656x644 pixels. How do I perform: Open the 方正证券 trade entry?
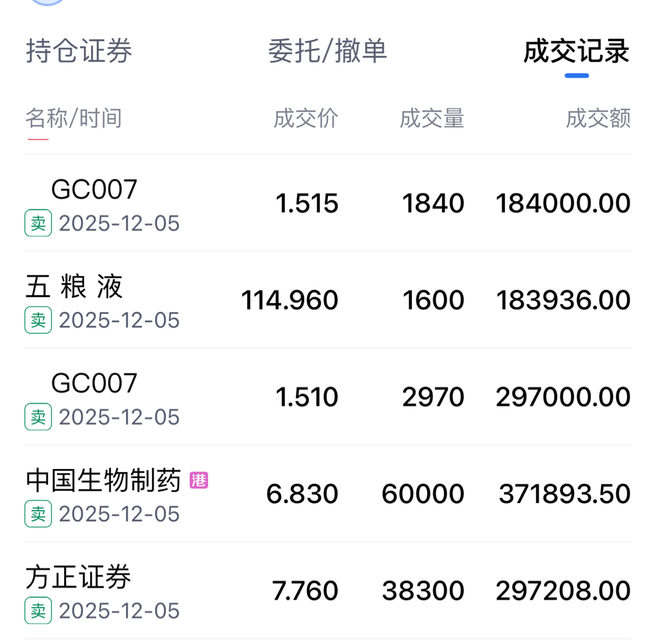pos(328,591)
